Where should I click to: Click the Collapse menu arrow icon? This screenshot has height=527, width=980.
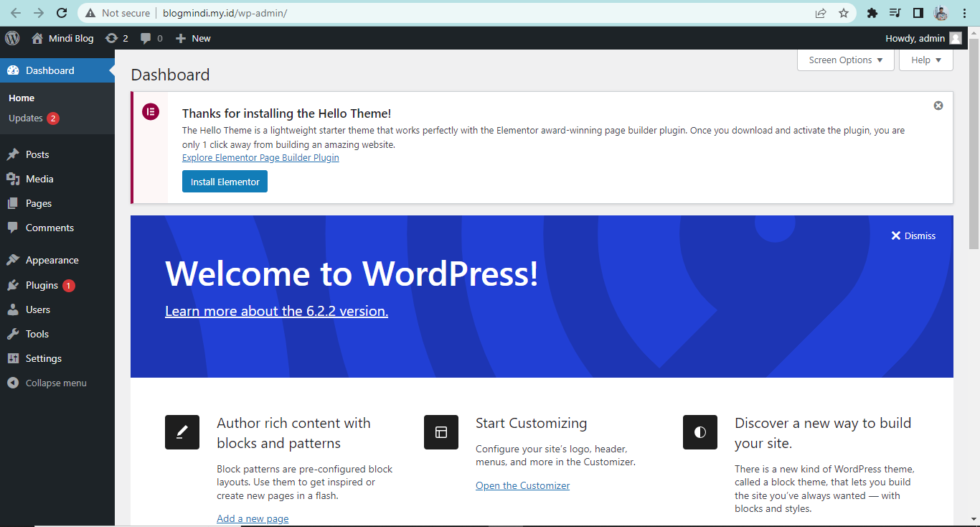tap(11, 382)
